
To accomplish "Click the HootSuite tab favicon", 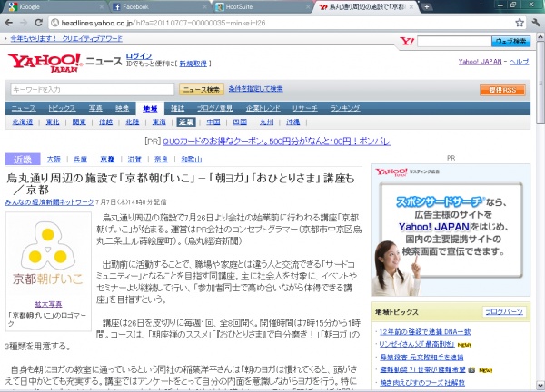I will 220,6.
